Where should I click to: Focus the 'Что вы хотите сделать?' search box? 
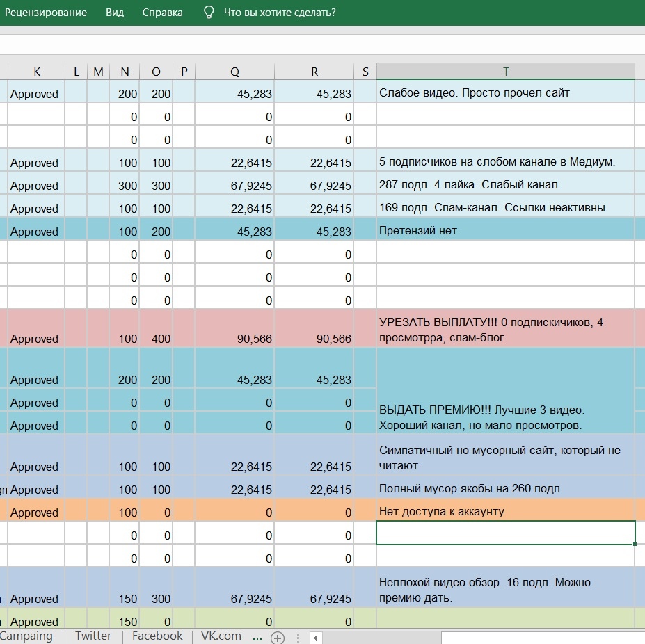(x=280, y=13)
